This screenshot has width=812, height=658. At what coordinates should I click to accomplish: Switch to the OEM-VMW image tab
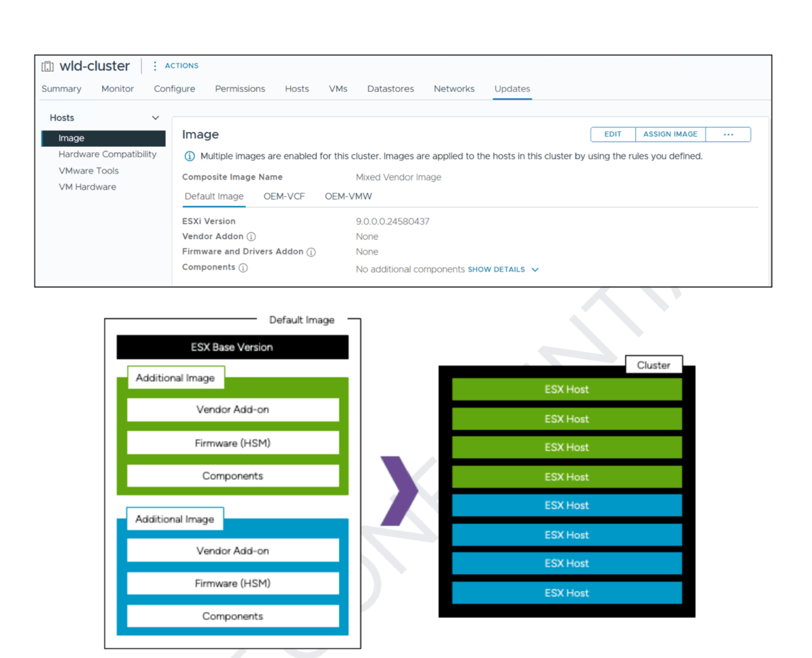point(348,196)
